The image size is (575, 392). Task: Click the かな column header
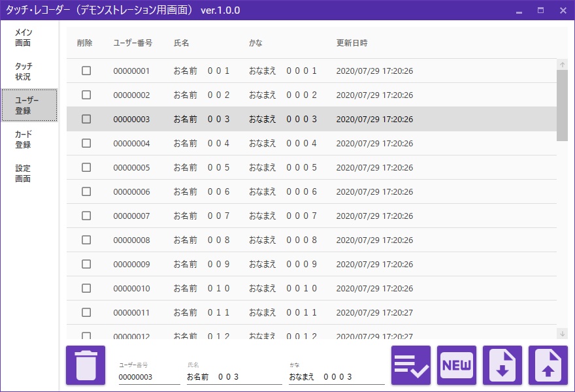point(255,43)
